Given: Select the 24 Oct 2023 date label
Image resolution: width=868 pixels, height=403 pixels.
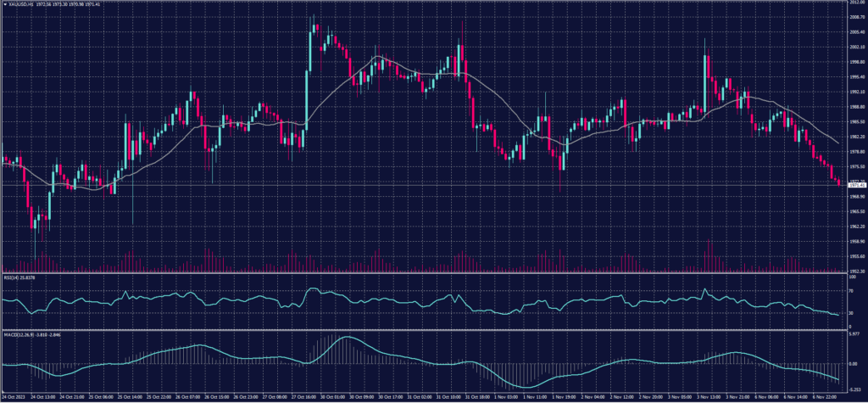Looking at the screenshot, I should [x=13, y=396].
